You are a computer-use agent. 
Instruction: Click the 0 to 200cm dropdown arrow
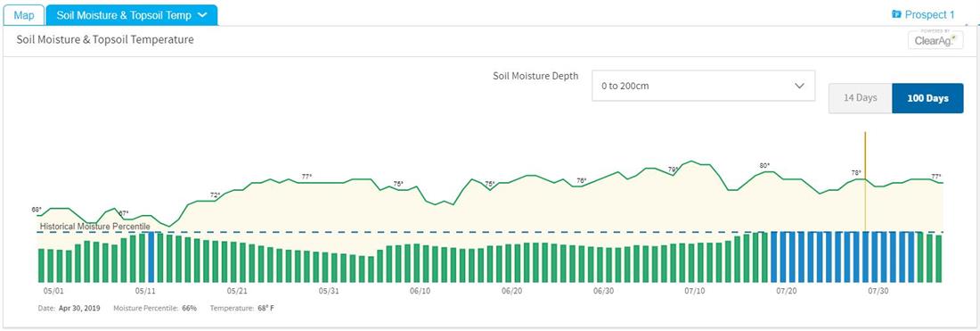799,86
